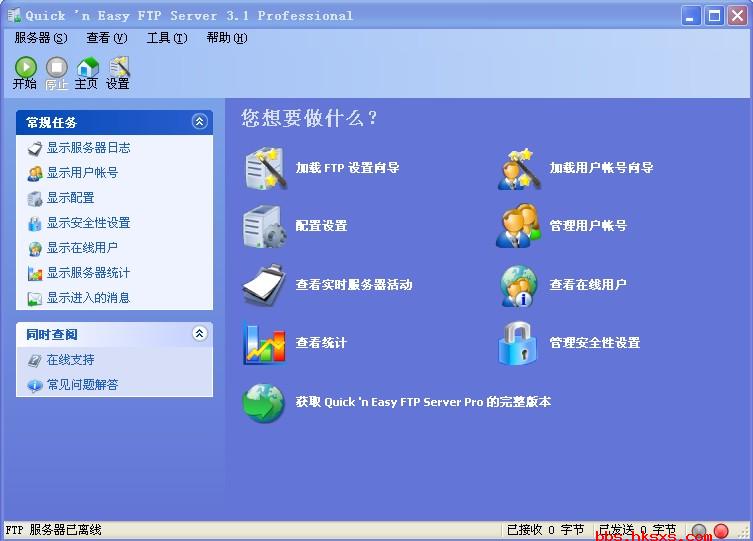Click the 常规任务 panel header
Image resolution: width=753 pixels, height=541 pixels.
point(114,122)
